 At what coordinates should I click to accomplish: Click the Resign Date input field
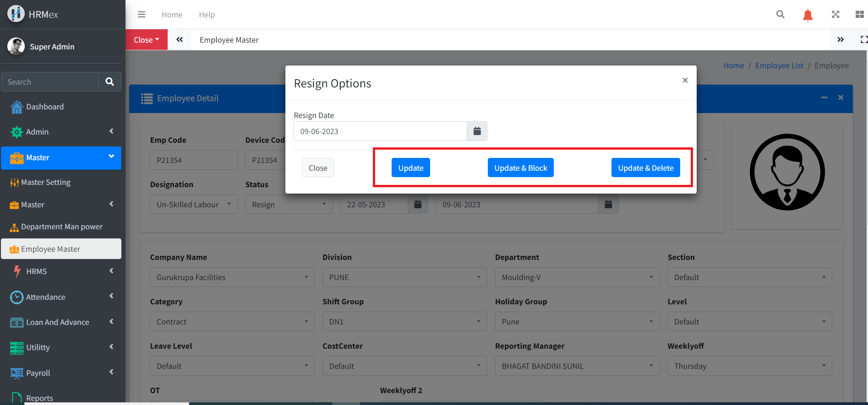point(380,131)
